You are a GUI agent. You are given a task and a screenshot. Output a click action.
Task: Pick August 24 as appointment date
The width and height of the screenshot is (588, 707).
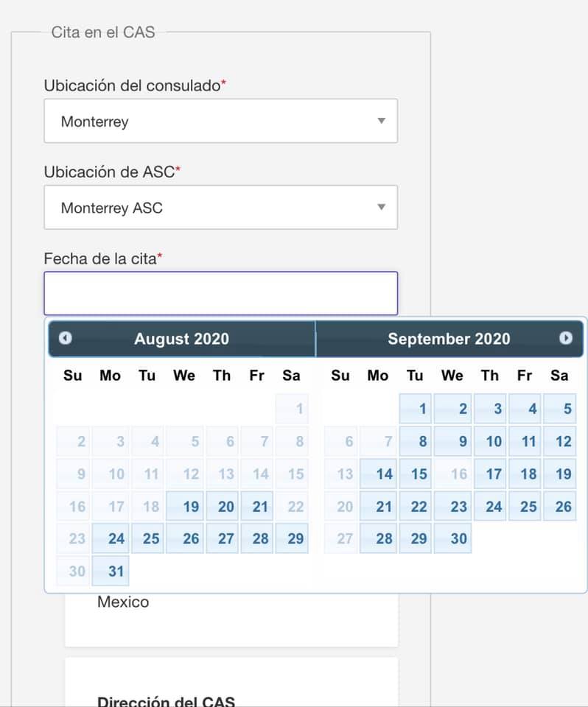coord(111,538)
